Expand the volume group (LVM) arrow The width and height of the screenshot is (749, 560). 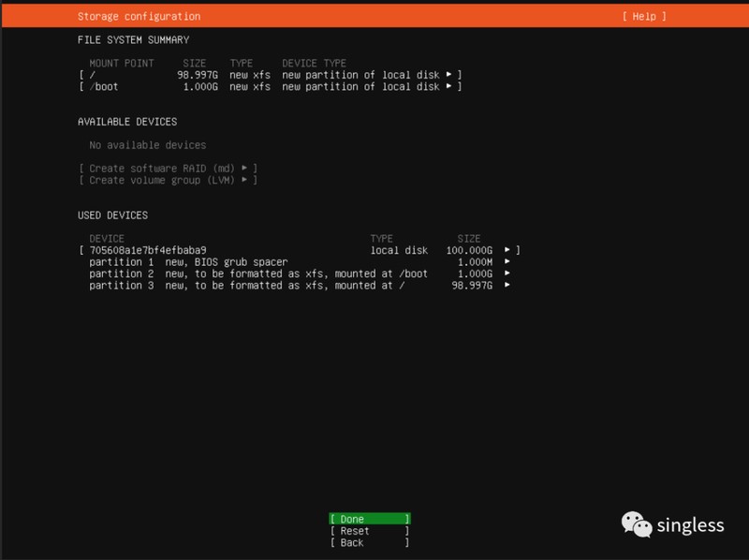244,180
